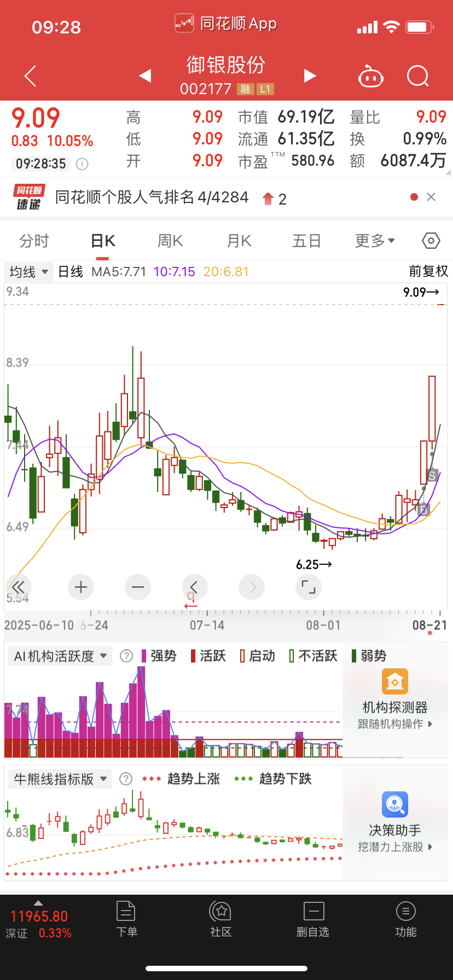This screenshot has height=980, width=453.
Task: Move chart right with chevron button
Action: pyautogui.click(x=252, y=587)
